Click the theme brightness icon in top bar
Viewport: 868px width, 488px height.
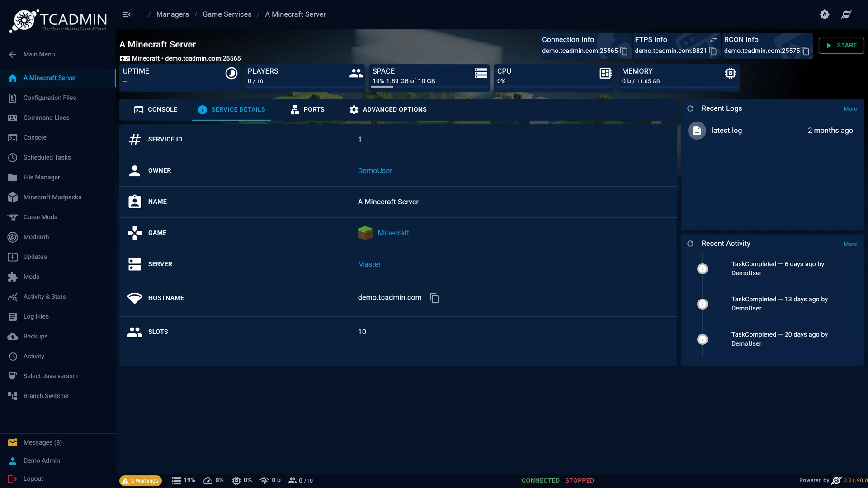click(x=825, y=14)
